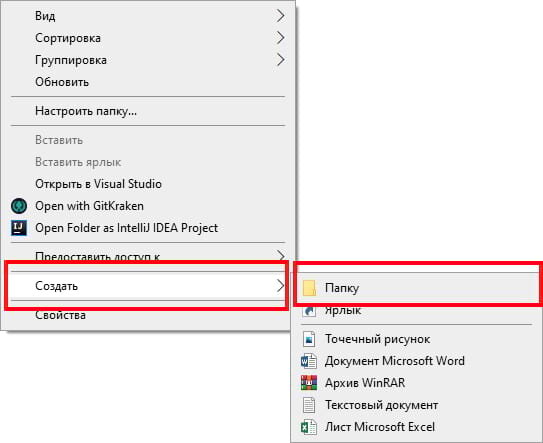
Task: Create a Точечный рисунок file
Action: pyautogui.click(x=417, y=339)
